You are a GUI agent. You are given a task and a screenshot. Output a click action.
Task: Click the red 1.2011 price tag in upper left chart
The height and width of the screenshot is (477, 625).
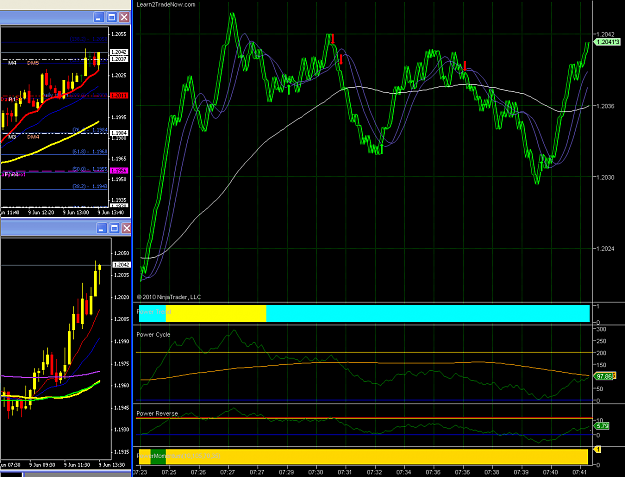pos(119,96)
